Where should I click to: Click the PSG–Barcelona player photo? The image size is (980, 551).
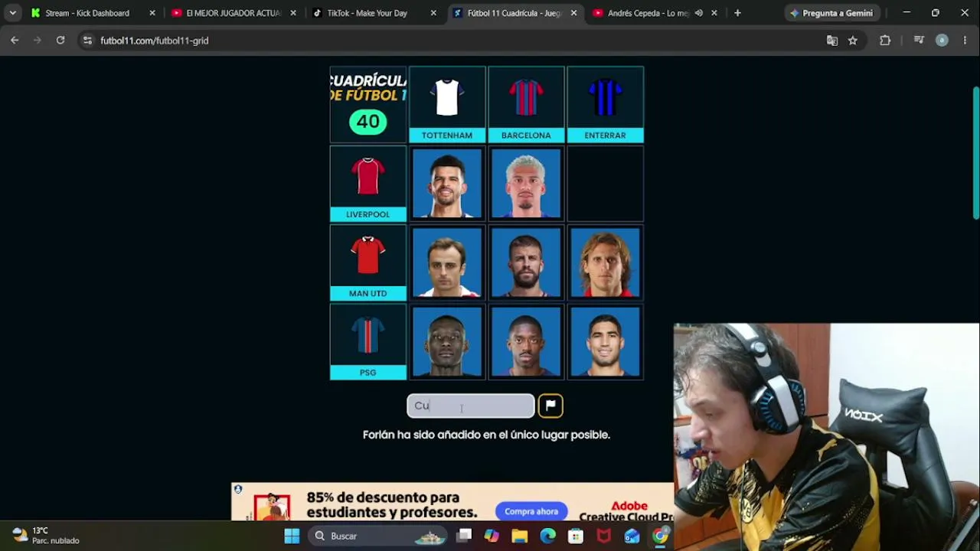click(x=526, y=342)
